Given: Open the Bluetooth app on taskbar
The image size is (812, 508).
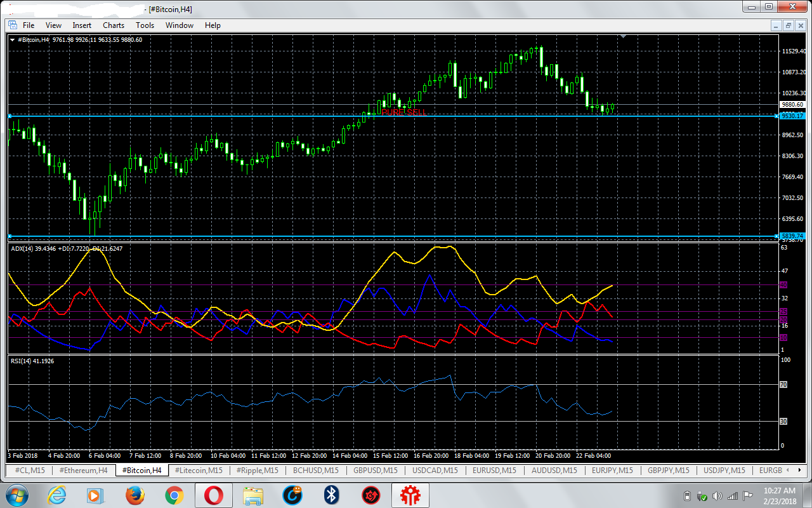Looking at the screenshot, I should [x=331, y=495].
